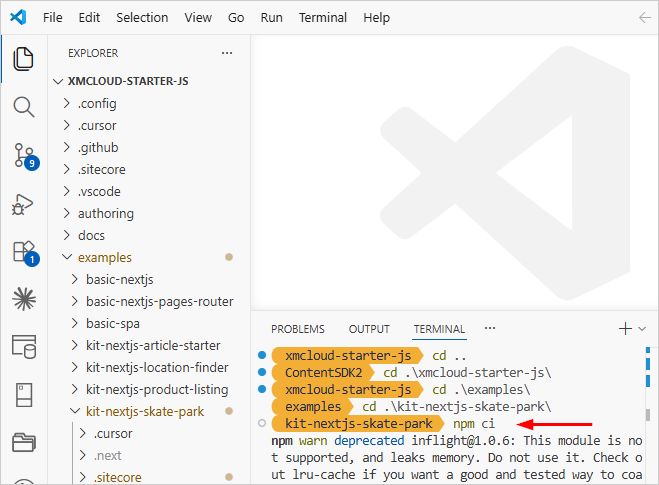Go back with the left arrow
The width and height of the screenshot is (659, 485).
(x=645, y=18)
